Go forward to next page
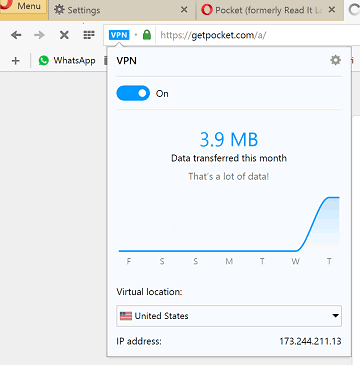The height and width of the screenshot is (365, 360). pyautogui.click(x=39, y=35)
